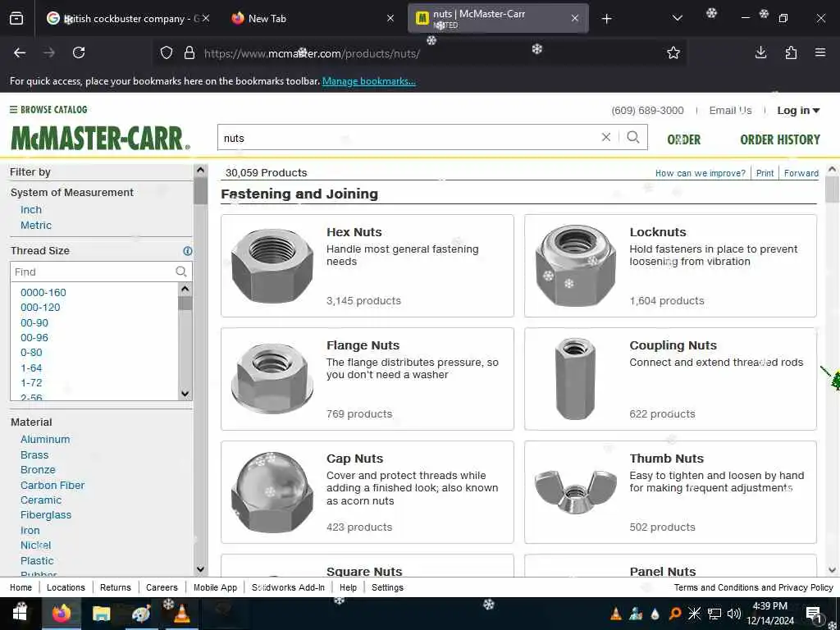Click the thread size list up arrow
840x630 pixels.
[185, 290]
